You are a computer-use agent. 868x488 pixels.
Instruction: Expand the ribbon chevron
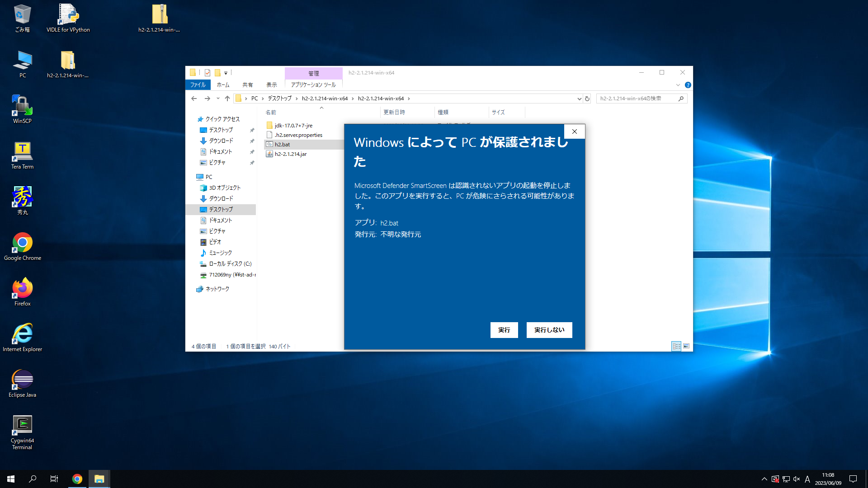point(678,85)
